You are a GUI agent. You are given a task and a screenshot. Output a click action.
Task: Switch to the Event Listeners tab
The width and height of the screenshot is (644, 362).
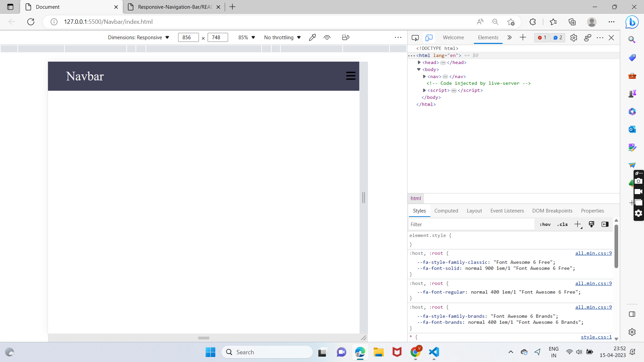tap(507, 211)
